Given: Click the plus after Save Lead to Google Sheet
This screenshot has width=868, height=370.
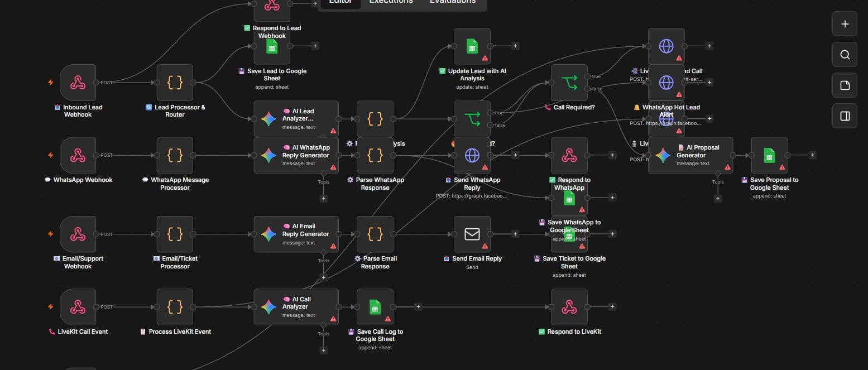Looking at the screenshot, I should pos(315,46).
